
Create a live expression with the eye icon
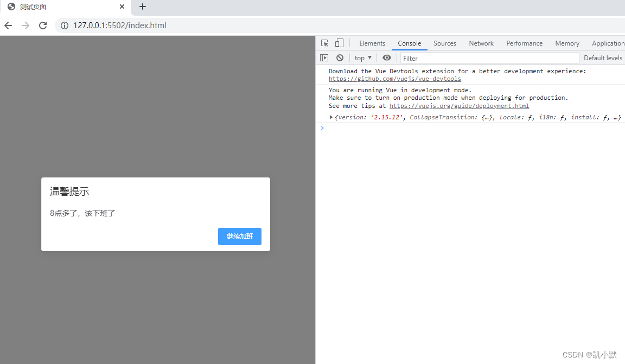(x=386, y=58)
